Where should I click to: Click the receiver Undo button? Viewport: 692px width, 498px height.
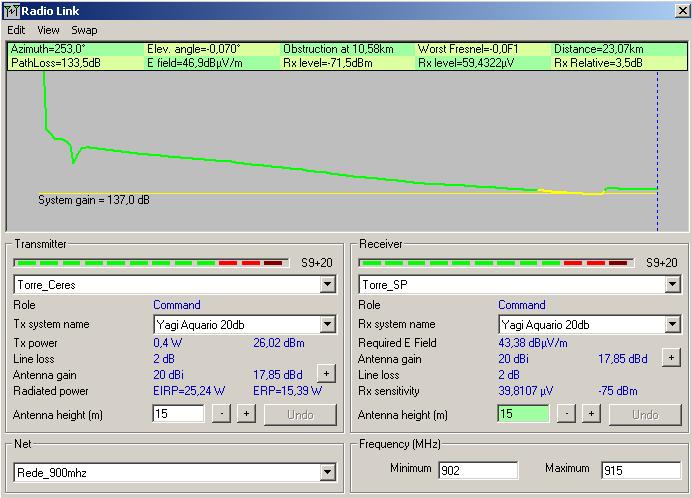(x=645, y=414)
